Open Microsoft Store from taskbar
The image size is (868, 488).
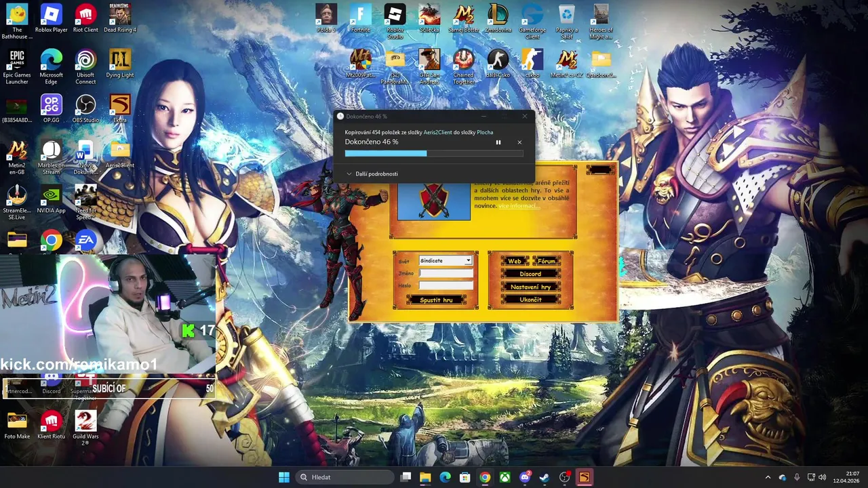click(465, 477)
